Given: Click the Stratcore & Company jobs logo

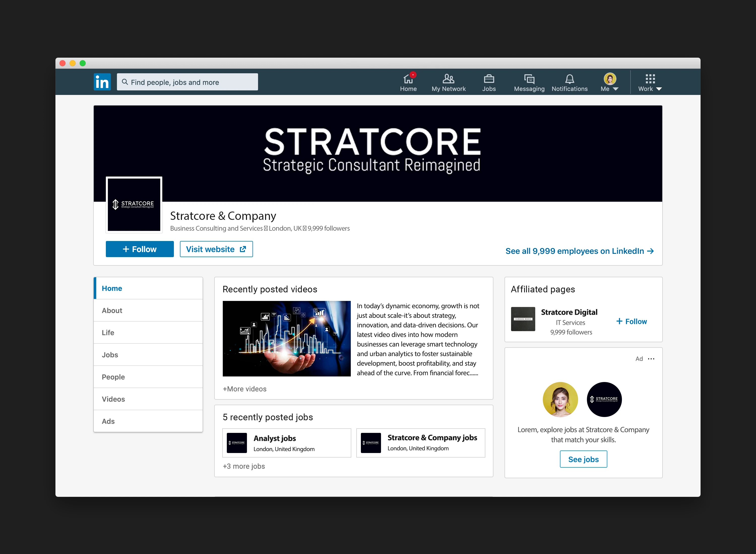Looking at the screenshot, I should click(371, 443).
